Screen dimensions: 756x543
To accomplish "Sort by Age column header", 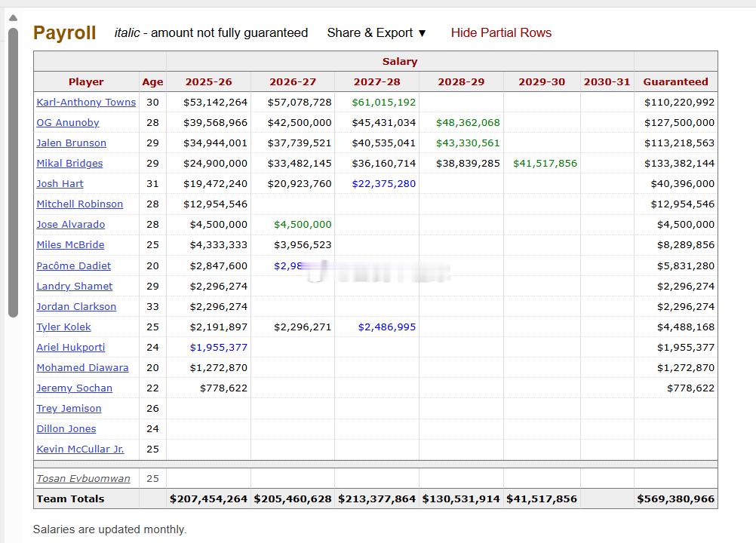I will (152, 81).
